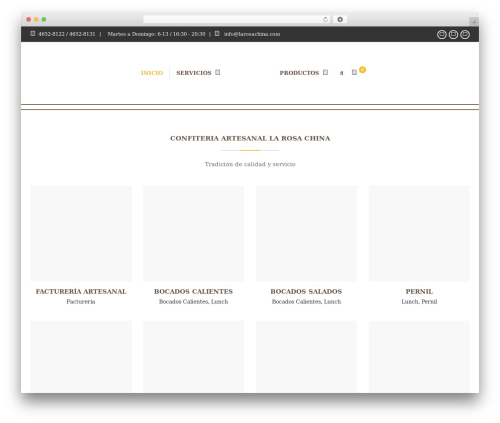Screen dimensions: 500x423
Task: Click the phone icon in top bar
Action: (33, 33)
